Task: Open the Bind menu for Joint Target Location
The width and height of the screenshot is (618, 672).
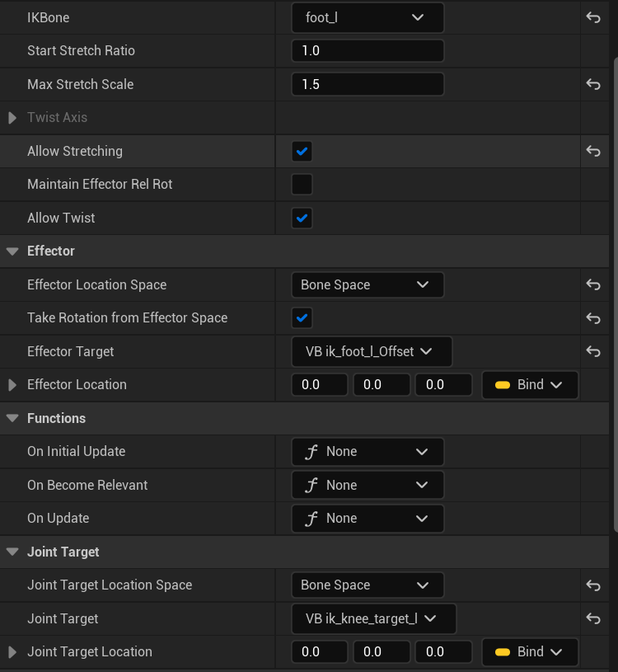Action: click(530, 652)
